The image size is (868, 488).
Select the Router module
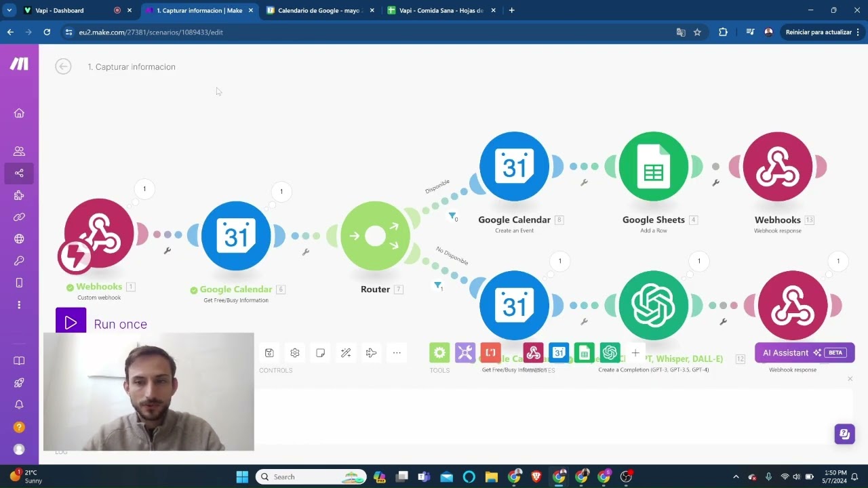(375, 236)
